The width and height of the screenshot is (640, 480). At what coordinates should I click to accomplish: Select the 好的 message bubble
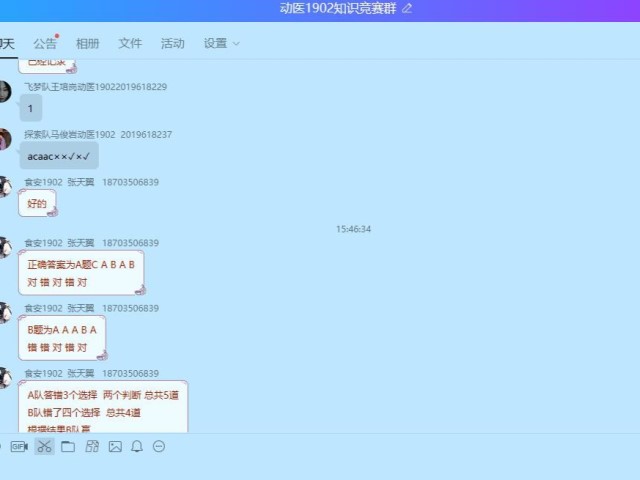pyautogui.click(x=37, y=203)
